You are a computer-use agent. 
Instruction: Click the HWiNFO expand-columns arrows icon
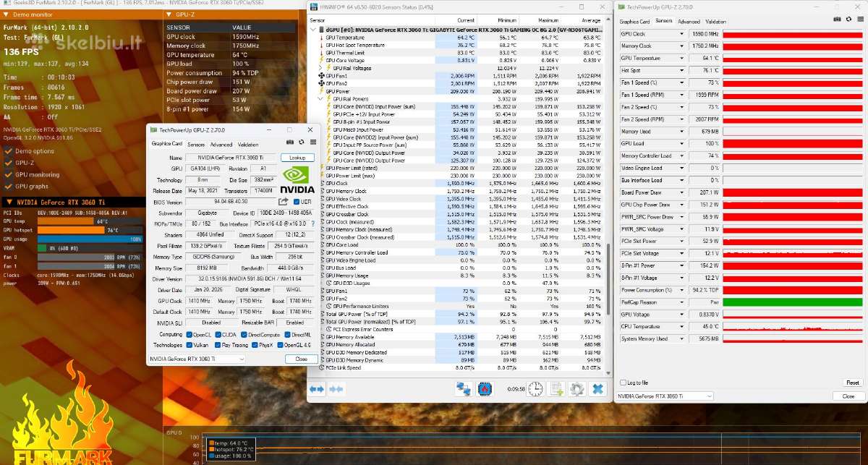[317, 389]
